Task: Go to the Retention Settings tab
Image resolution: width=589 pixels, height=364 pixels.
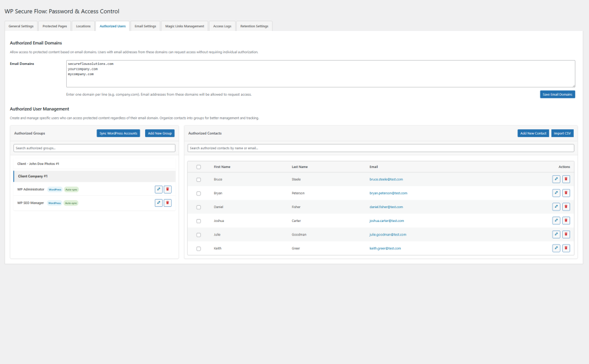Action: click(254, 26)
